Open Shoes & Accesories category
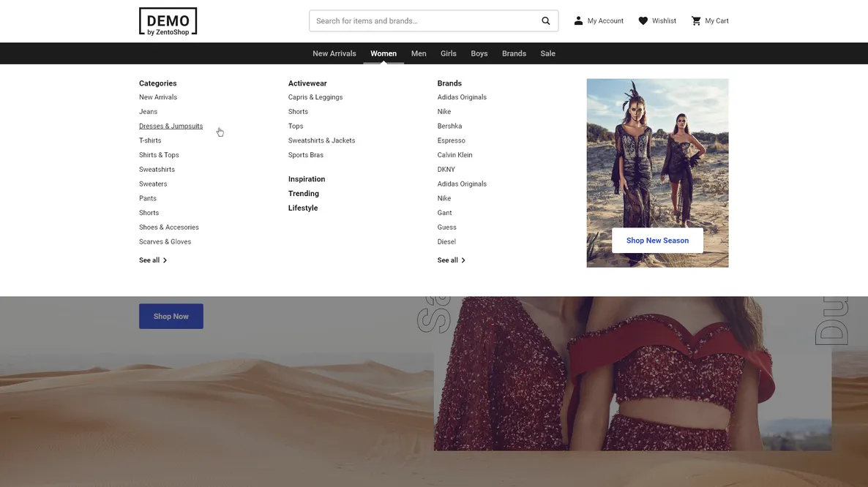Image resolution: width=868 pixels, height=487 pixels. (169, 227)
